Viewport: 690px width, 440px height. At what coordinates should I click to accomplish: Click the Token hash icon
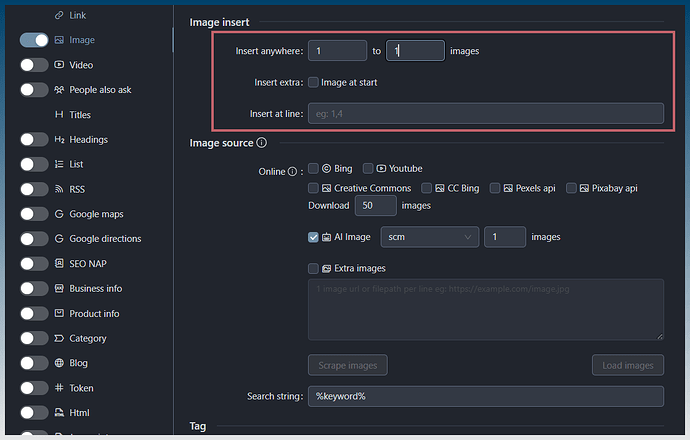[59, 388]
